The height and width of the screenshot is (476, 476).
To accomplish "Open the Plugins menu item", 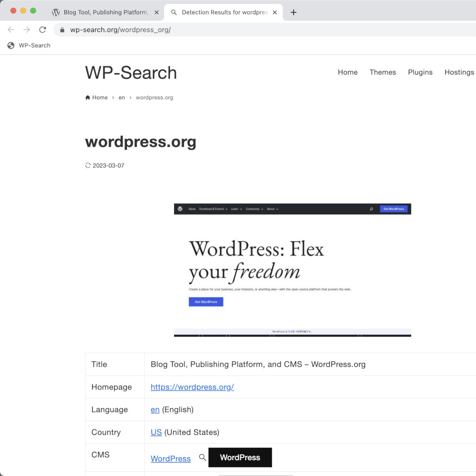I will pos(420,72).
